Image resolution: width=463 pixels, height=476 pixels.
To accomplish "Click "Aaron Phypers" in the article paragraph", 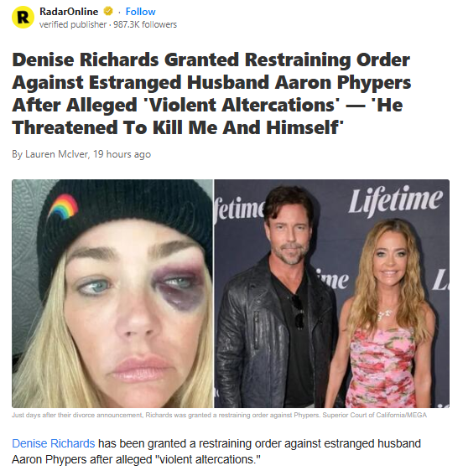I will (49, 459).
